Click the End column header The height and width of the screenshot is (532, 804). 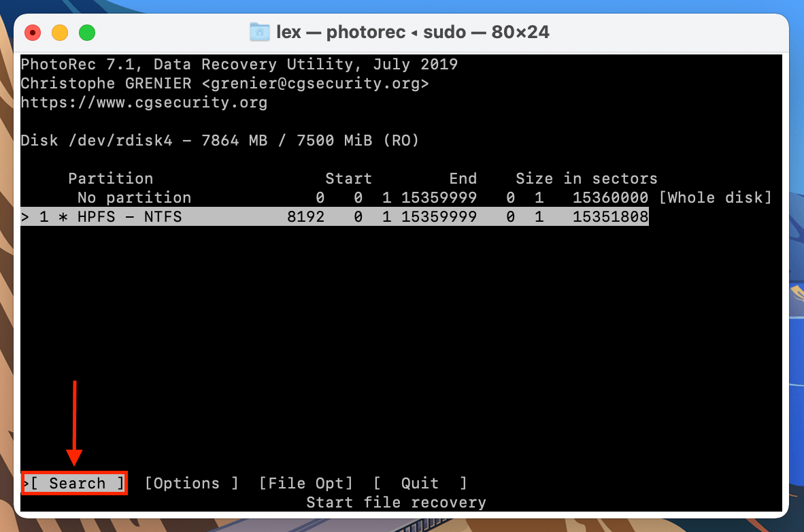[463, 178]
